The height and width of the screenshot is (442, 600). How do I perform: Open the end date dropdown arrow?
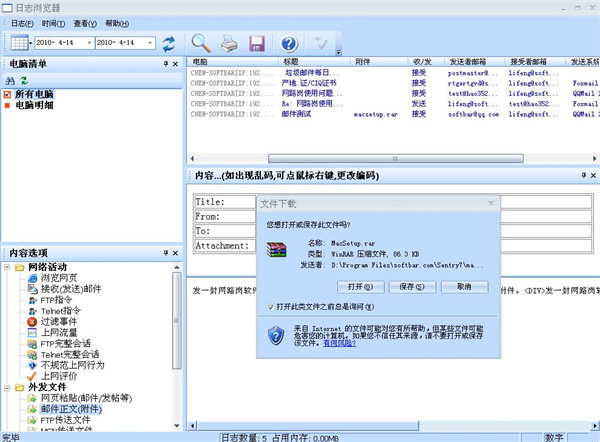[149, 43]
